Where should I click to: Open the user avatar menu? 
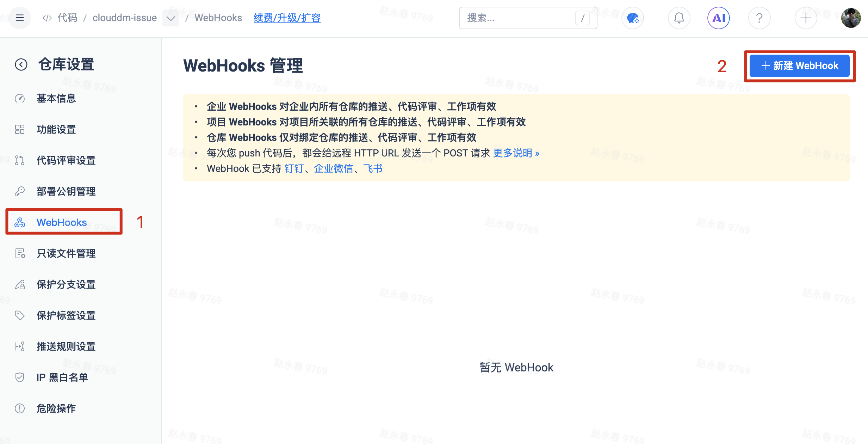(x=851, y=18)
